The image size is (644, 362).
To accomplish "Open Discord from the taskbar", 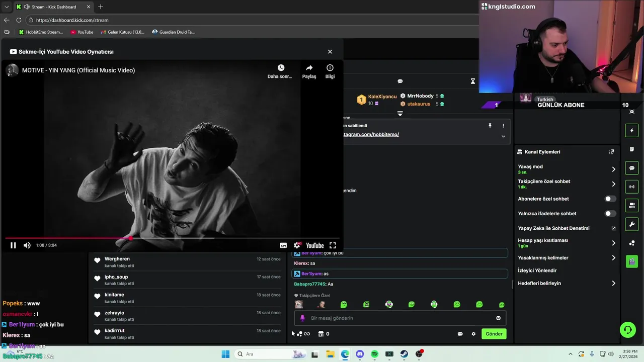I will [x=360, y=354].
